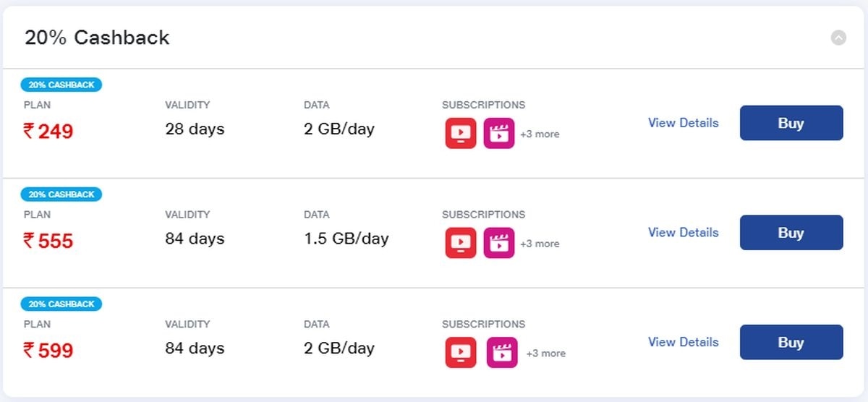Click pink cinema icon on ₹249 plan
This screenshot has height=402, width=868.
tap(499, 133)
